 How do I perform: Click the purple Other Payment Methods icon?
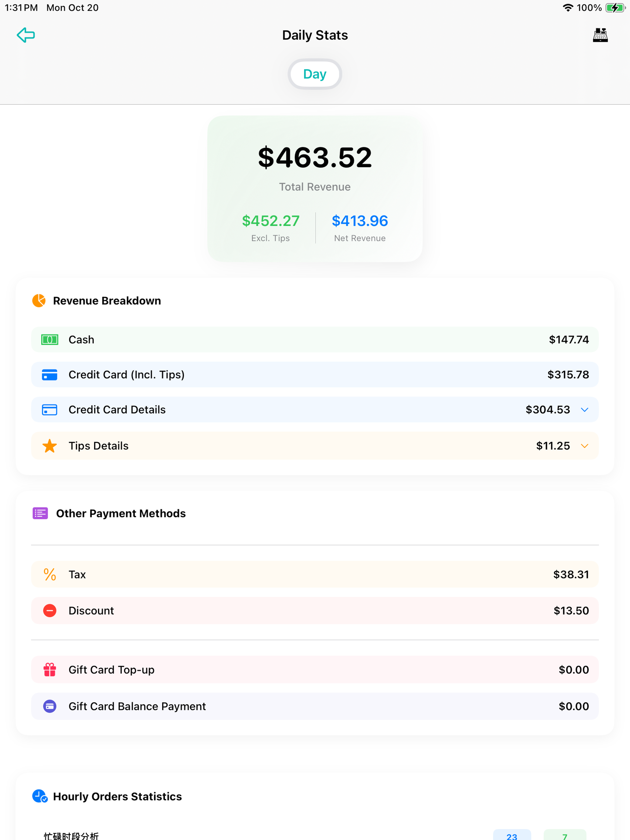[40, 513]
